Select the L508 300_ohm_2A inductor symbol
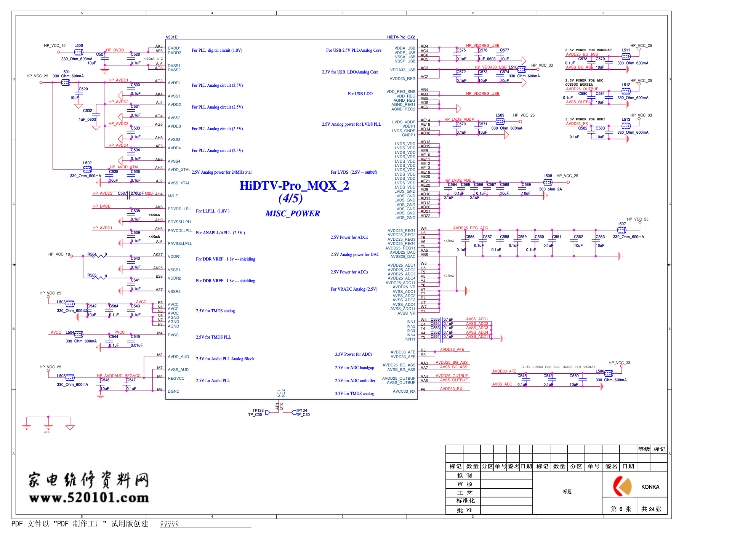Screen dimensions: 756x534 548,182
